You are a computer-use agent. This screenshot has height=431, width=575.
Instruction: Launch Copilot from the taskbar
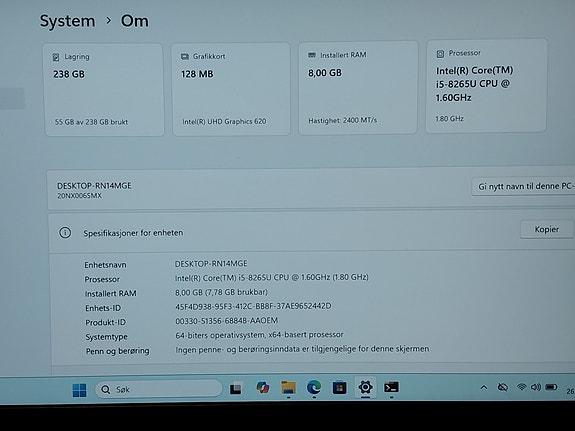click(263, 387)
